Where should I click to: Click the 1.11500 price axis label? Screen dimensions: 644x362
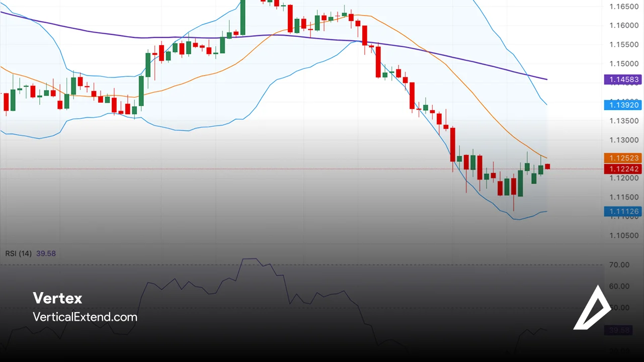pyautogui.click(x=624, y=197)
